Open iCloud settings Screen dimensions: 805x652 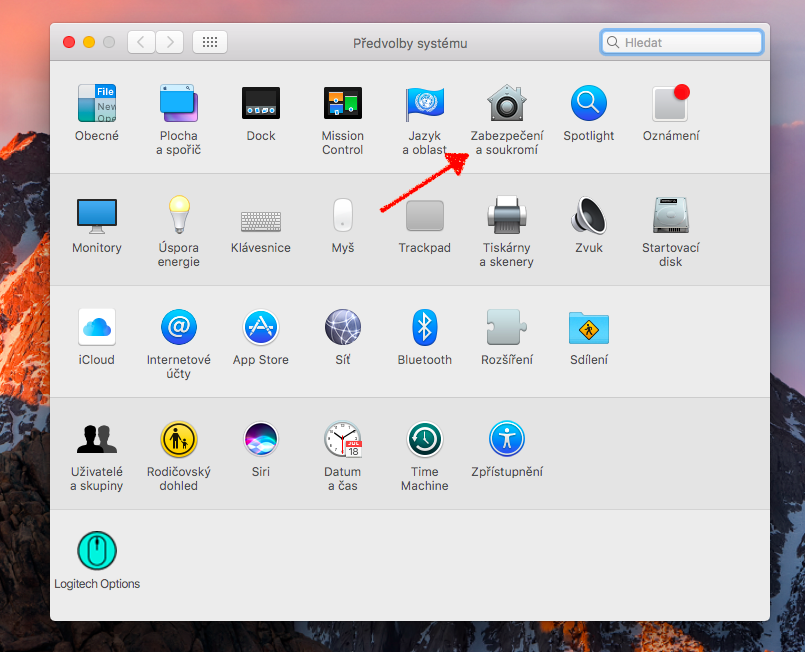pyautogui.click(x=97, y=328)
